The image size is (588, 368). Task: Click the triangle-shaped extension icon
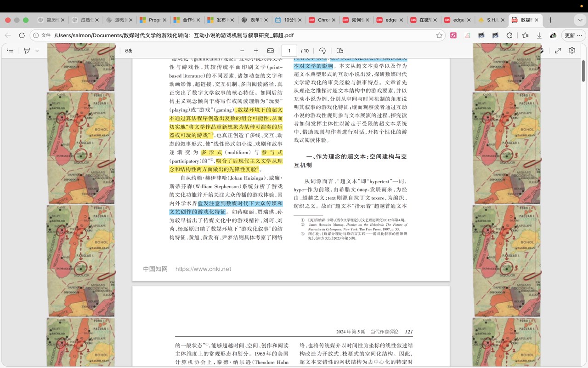tap(468, 35)
